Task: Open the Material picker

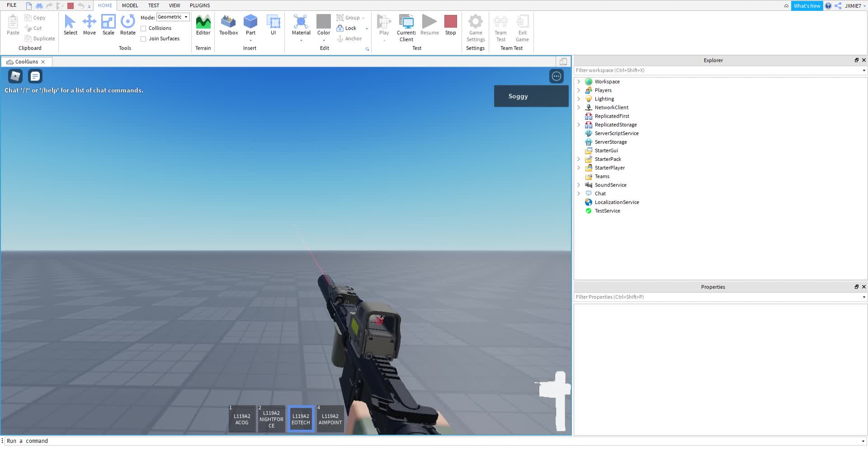Action: (x=301, y=24)
